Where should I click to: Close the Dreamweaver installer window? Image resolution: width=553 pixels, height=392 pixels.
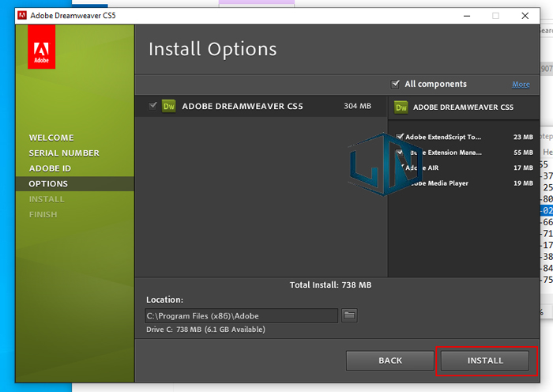coord(525,16)
